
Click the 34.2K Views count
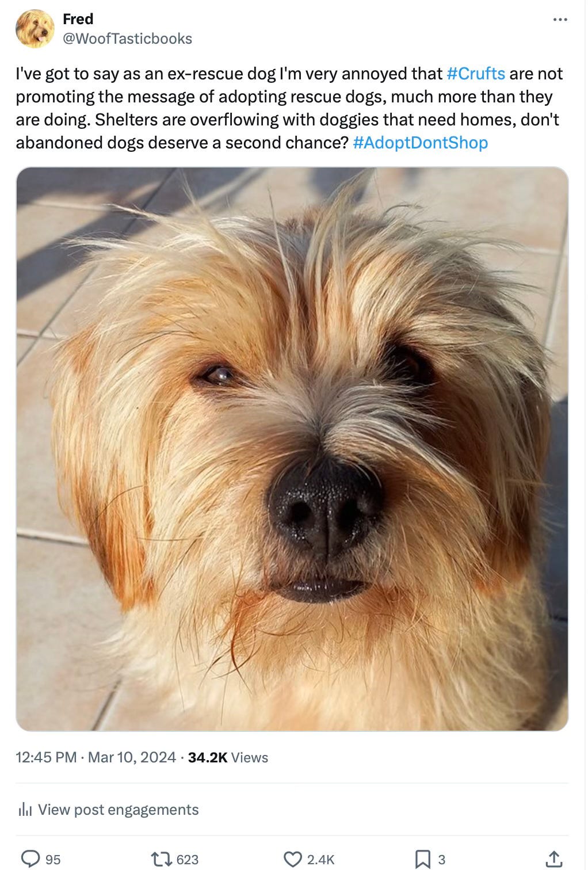[x=228, y=757]
